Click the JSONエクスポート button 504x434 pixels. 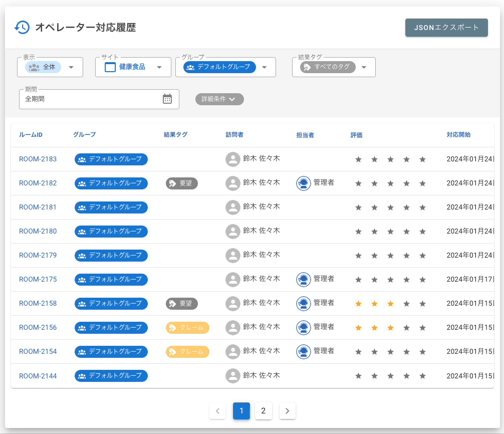[x=446, y=28]
